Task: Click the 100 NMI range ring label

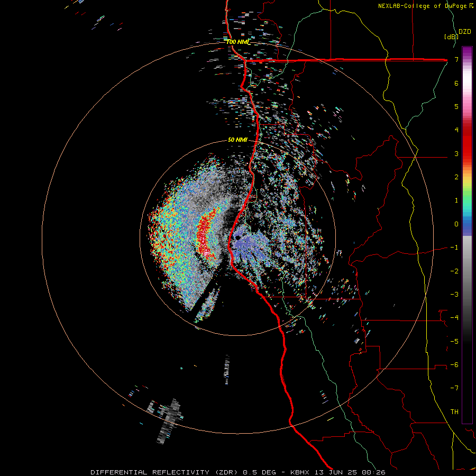Action: tap(239, 42)
